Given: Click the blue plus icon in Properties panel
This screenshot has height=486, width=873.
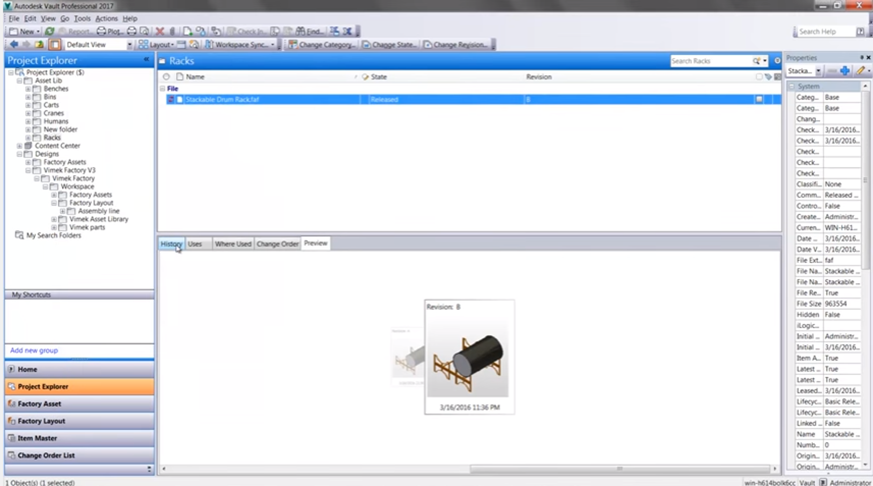Looking at the screenshot, I should pos(845,71).
